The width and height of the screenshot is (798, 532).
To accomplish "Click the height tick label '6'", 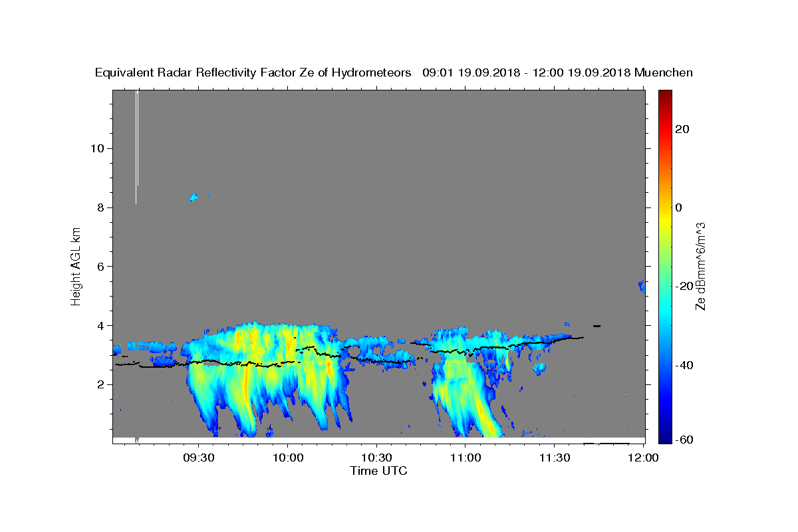I will point(100,267).
